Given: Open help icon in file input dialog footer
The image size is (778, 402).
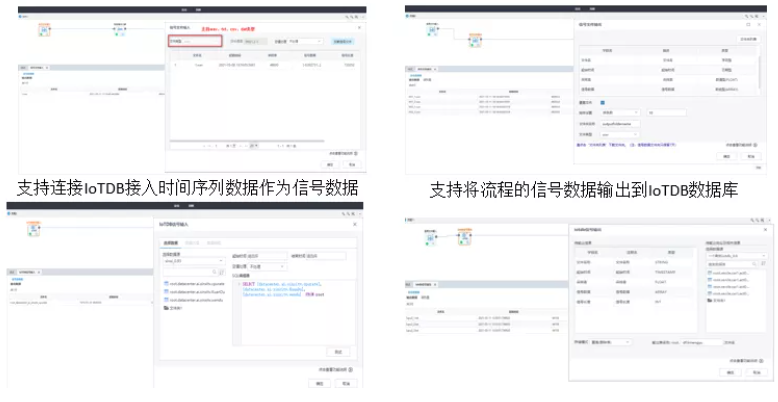Looking at the screenshot, I should 356,154.
